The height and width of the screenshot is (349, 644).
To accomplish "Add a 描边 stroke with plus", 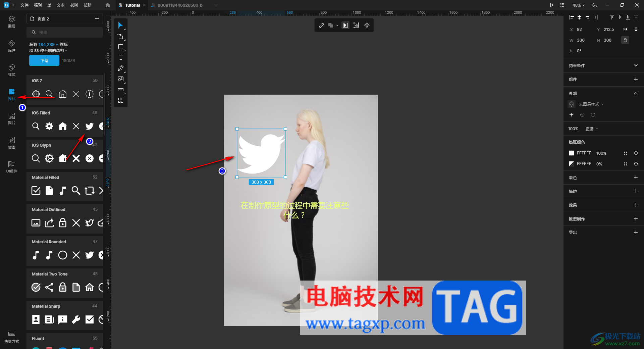I will (x=636, y=191).
